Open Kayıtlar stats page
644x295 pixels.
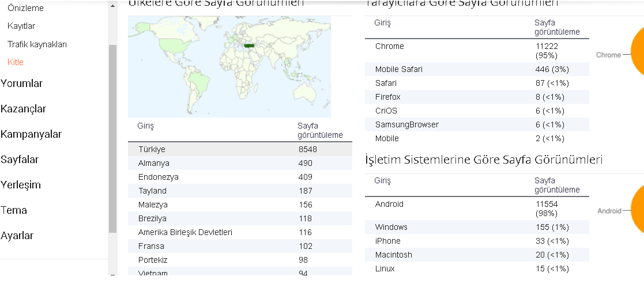pyautogui.click(x=21, y=26)
